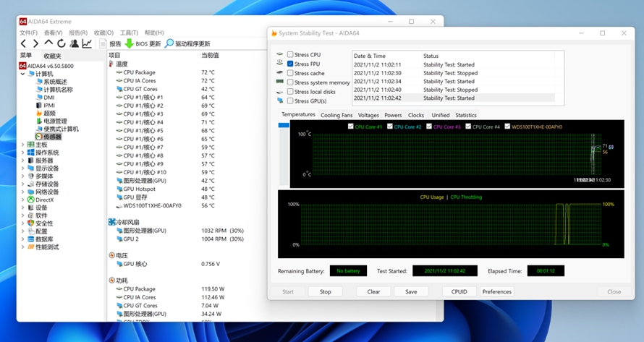Viewport: 644px width, 342px height.
Task: Click the Preferences button
Action: 497,291
